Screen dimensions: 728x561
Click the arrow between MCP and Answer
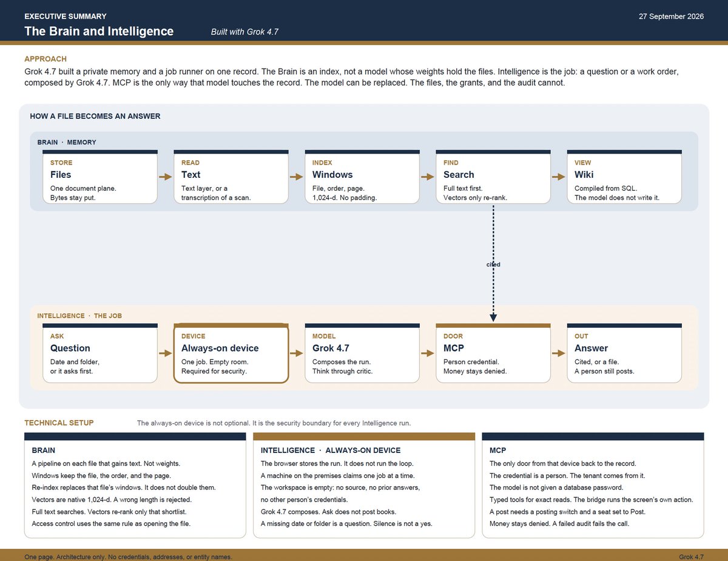(559, 353)
